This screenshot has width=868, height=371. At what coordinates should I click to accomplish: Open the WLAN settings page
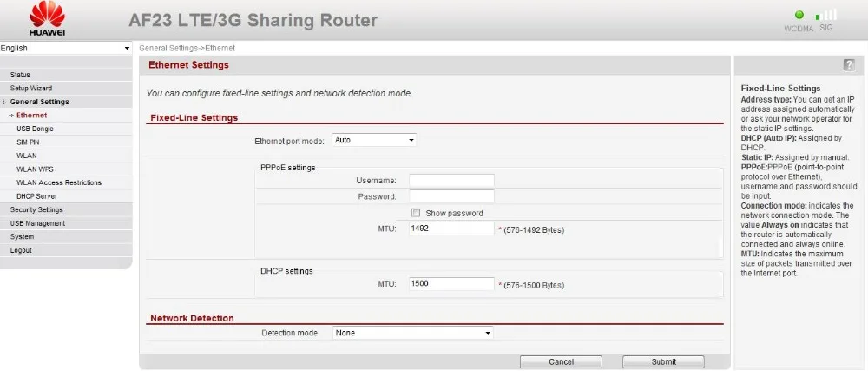[27, 156]
